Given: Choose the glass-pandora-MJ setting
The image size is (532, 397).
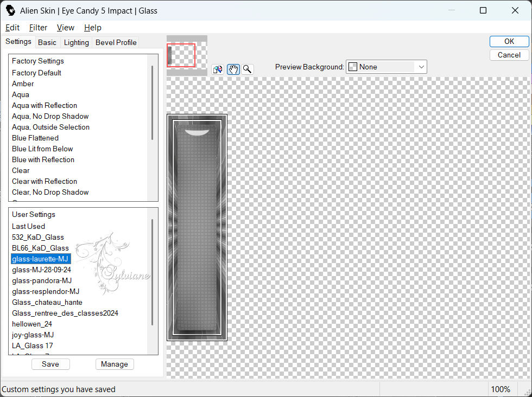Looking at the screenshot, I should tap(42, 281).
